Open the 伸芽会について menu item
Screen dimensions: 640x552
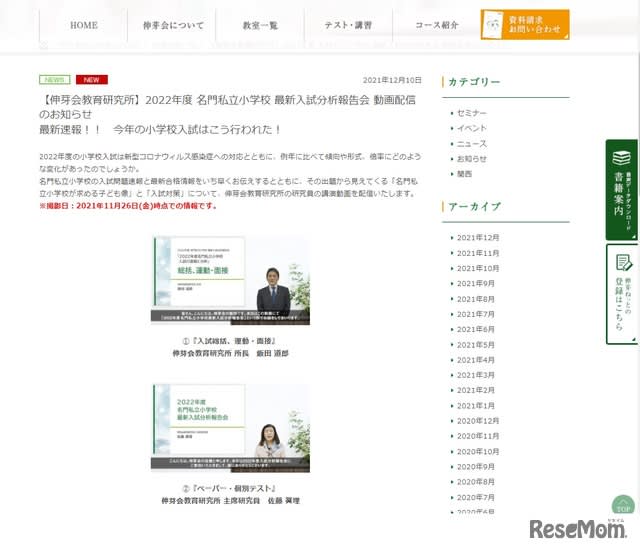coord(172,25)
